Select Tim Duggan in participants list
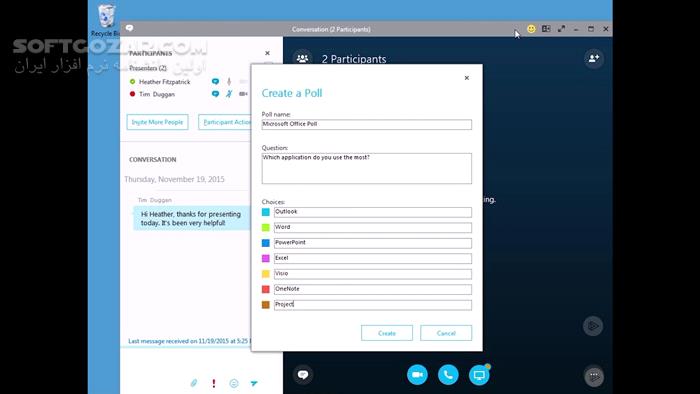The image size is (700, 394). pyautogui.click(x=157, y=94)
